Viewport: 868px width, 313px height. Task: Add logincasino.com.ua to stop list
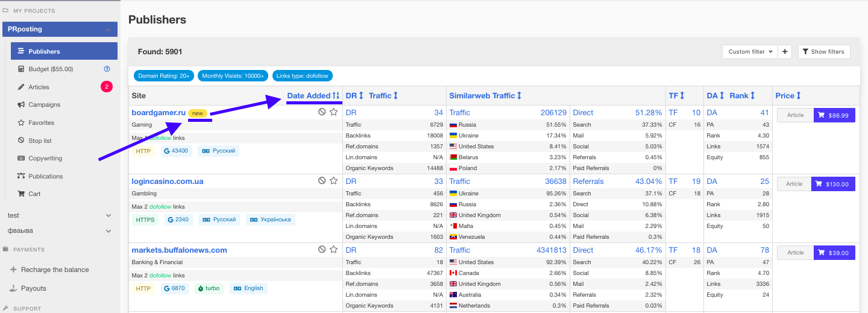click(322, 181)
